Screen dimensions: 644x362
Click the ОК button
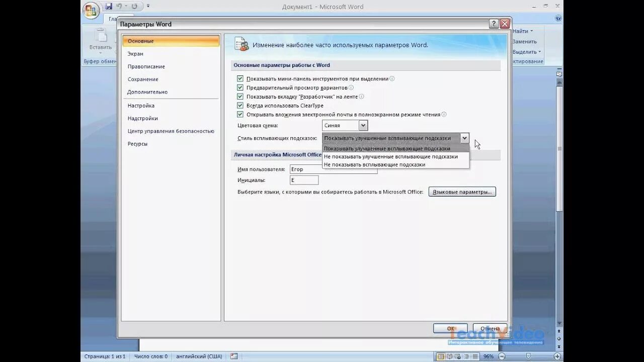click(450, 328)
